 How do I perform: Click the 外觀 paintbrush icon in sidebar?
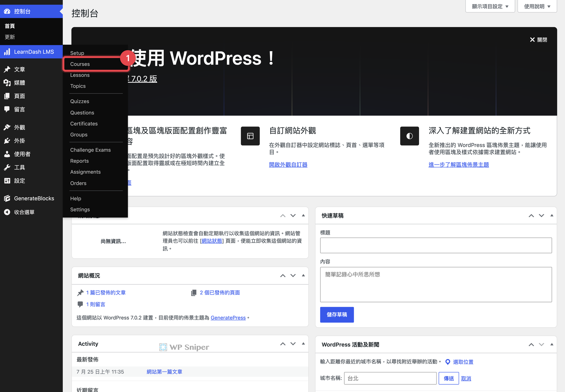pyautogui.click(x=7, y=127)
